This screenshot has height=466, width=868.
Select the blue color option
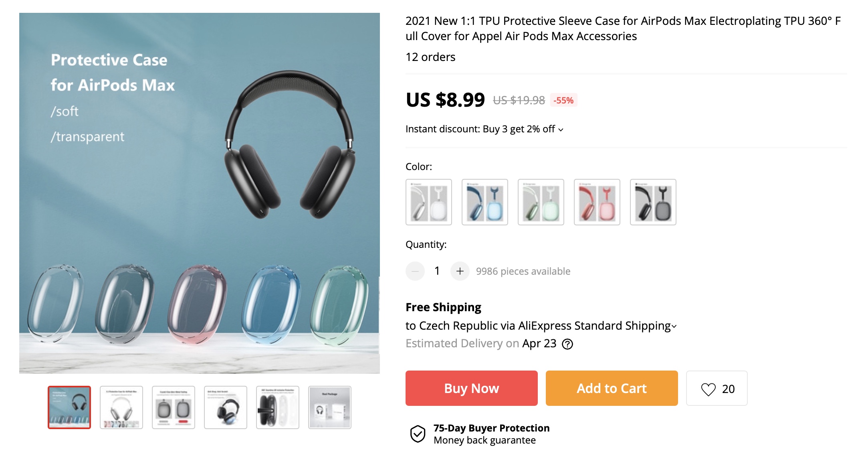click(485, 202)
